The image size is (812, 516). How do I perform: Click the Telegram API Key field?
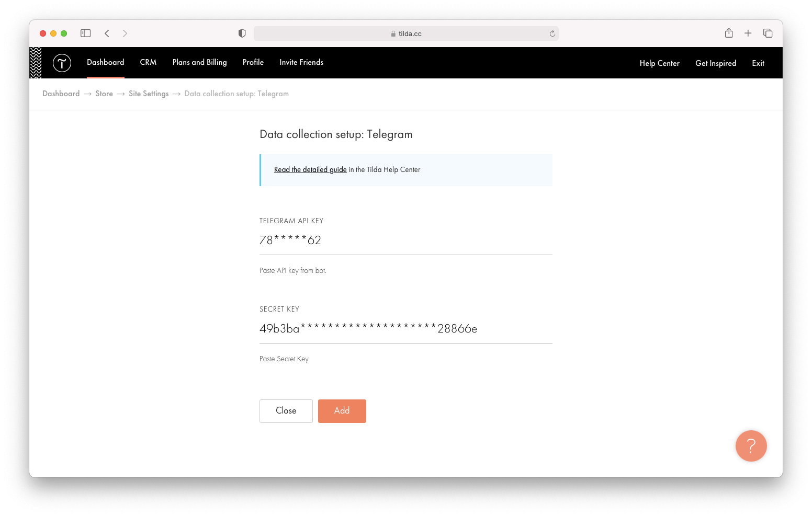point(406,240)
